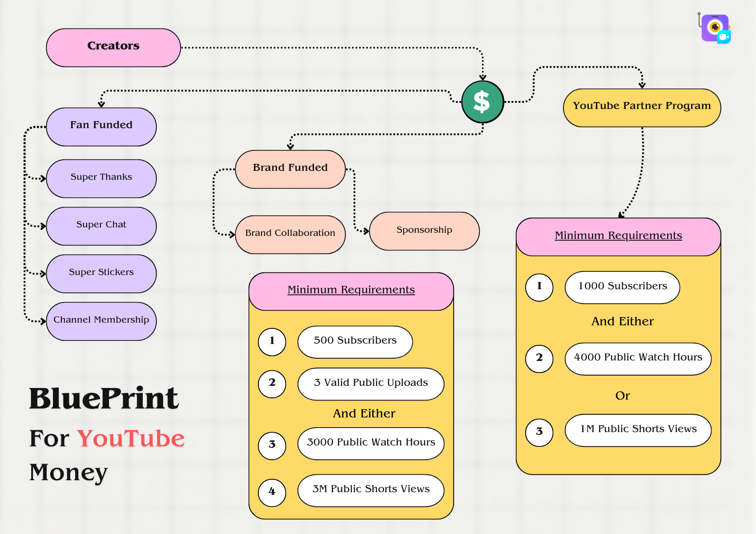
Task: Click And Either text in right yellow panel
Action: pos(623,321)
